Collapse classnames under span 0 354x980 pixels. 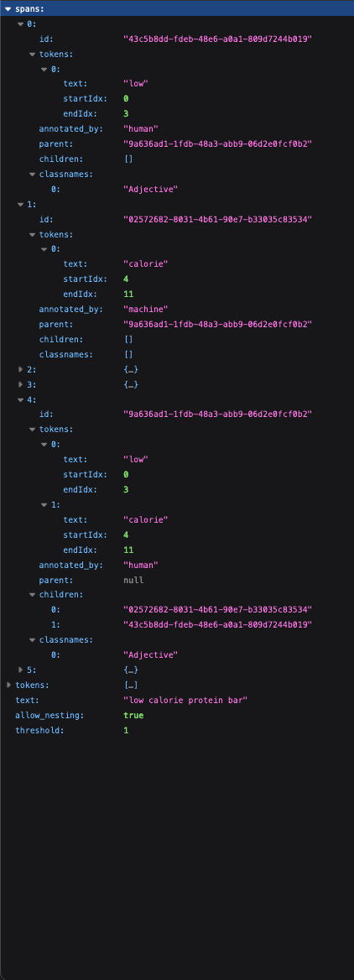pos(32,175)
